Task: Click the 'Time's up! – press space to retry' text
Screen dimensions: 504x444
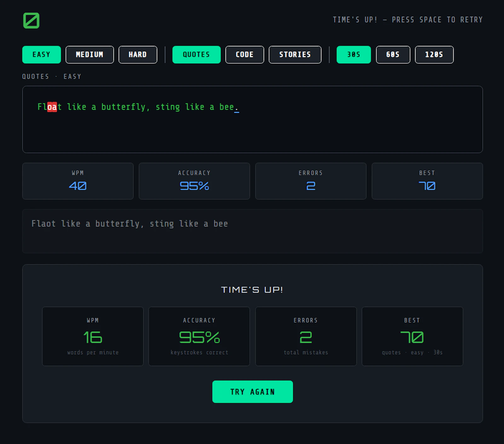Action: pyautogui.click(x=408, y=20)
